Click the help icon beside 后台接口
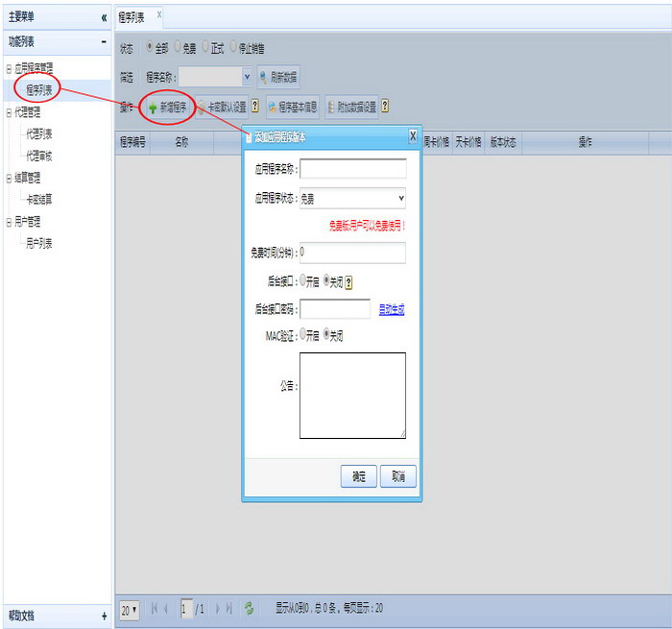672x629 pixels. pos(348,282)
